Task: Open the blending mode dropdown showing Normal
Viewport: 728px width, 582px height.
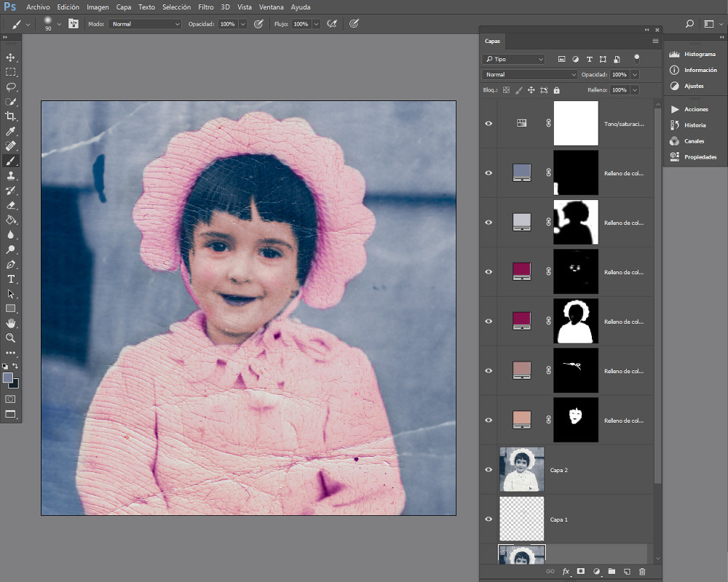Action: (529, 74)
